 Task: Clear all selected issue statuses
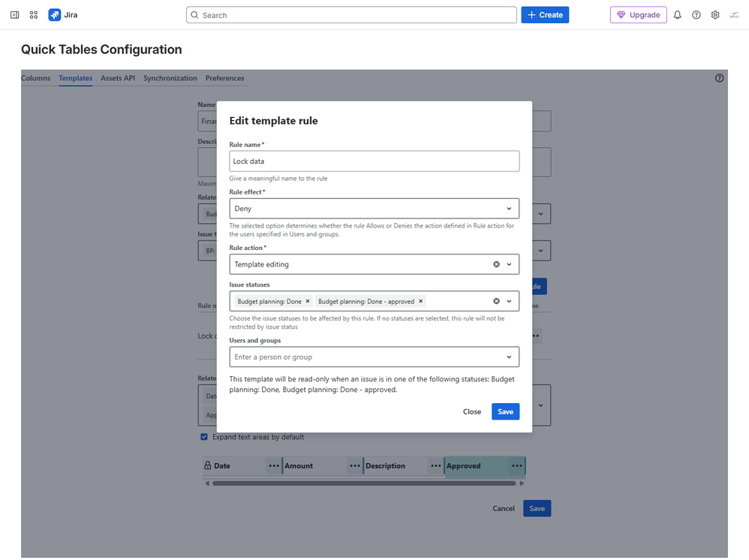click(496, 301)
